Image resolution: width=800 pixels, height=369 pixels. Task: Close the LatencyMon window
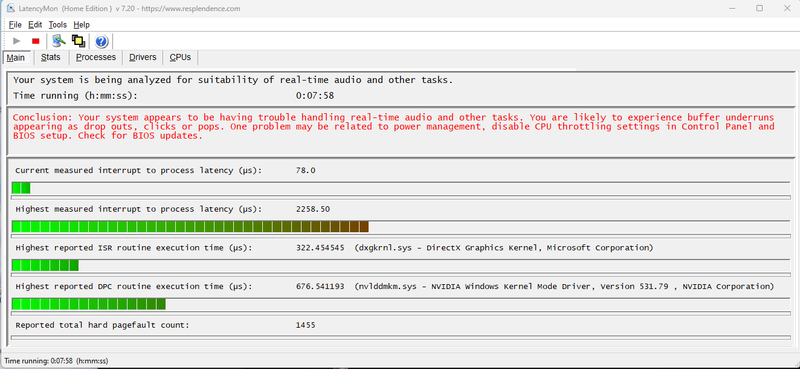point(786,8)
